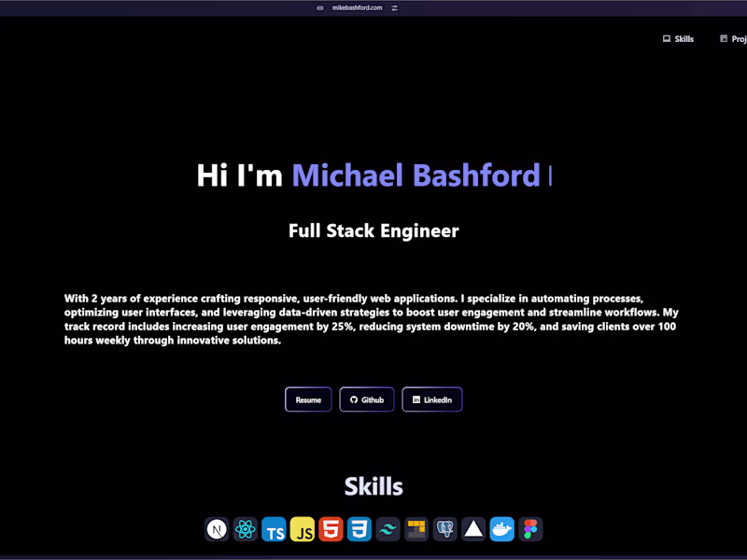Click the React atom skill icon
The image size is (747, 560).
click(246, 529)
